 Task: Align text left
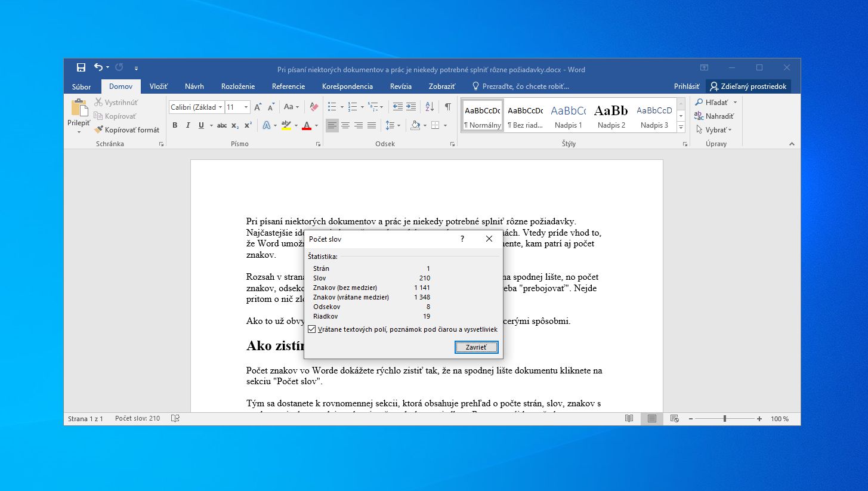(332, 125)
